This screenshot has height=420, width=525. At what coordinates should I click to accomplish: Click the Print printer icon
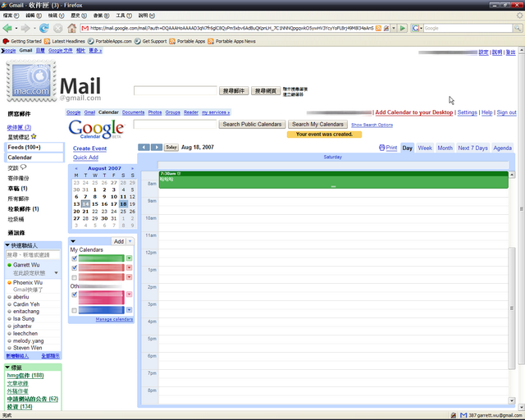coord(381,148)
